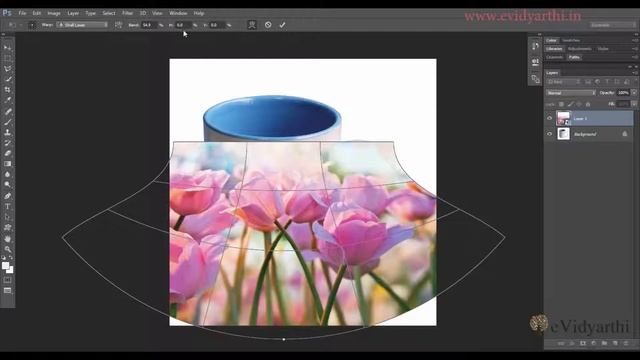
Task: Open the layer blend mode dropdown
Action: [x=571, y=93]
